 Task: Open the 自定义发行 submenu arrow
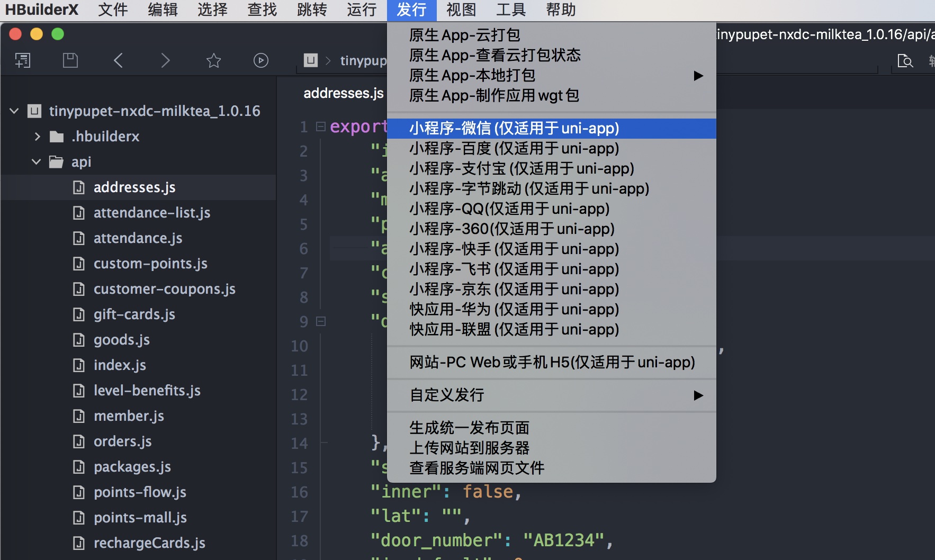[x=698, y=395]
